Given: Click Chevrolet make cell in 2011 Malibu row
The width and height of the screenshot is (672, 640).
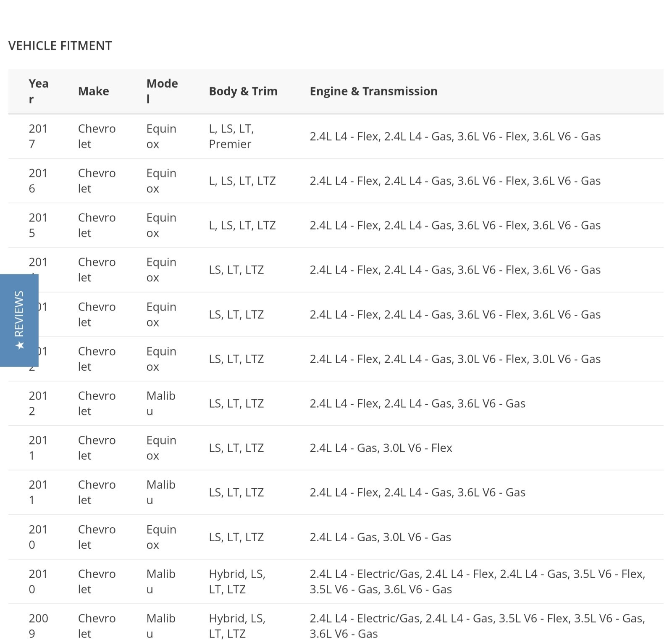Looking at the screenshot, I should [97, 492].
